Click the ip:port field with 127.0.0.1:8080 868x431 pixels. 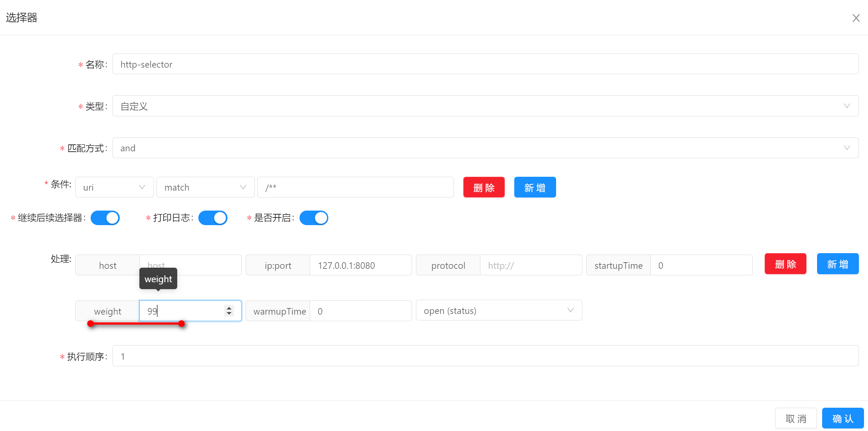360,266
